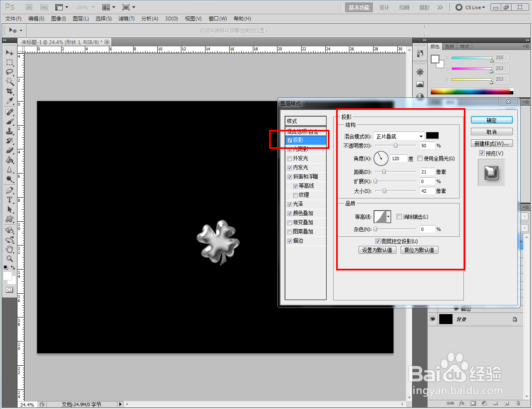Open the 混合模式 blend mode dropdown
The height and width of the screenshot is (409, 532).
coord(399,136)
